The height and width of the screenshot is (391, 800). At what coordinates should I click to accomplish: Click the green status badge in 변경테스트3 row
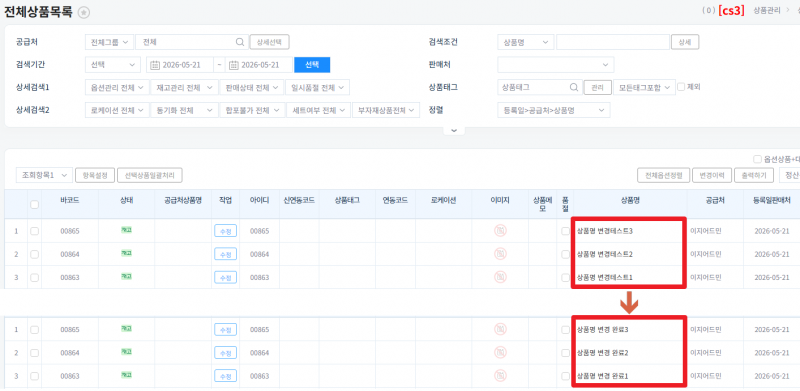pos(126,230)
